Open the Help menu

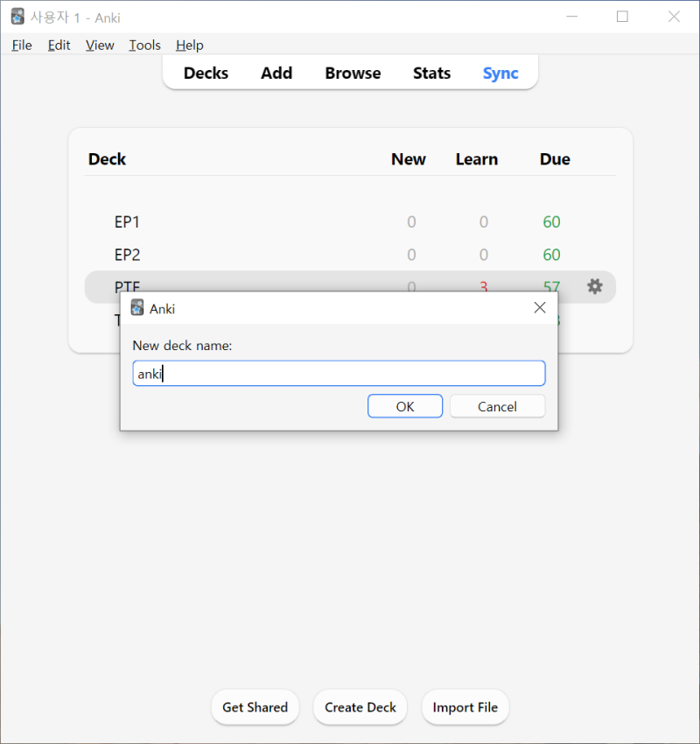tap(190, 45)
